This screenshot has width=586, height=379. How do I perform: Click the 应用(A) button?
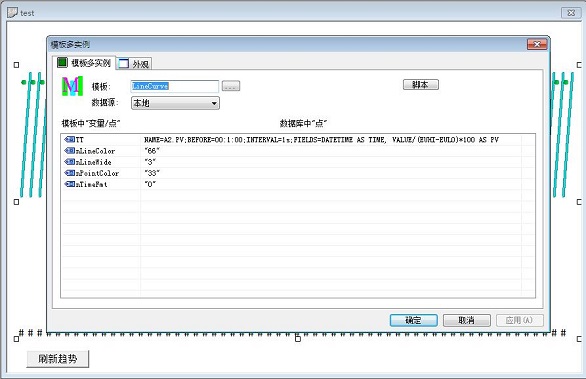pos(519,320)
